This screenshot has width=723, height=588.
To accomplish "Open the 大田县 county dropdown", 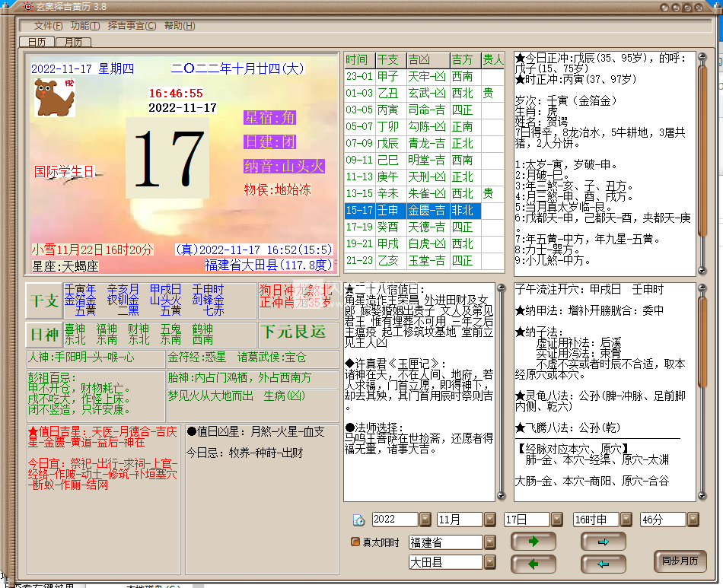I will click(489, 563).
